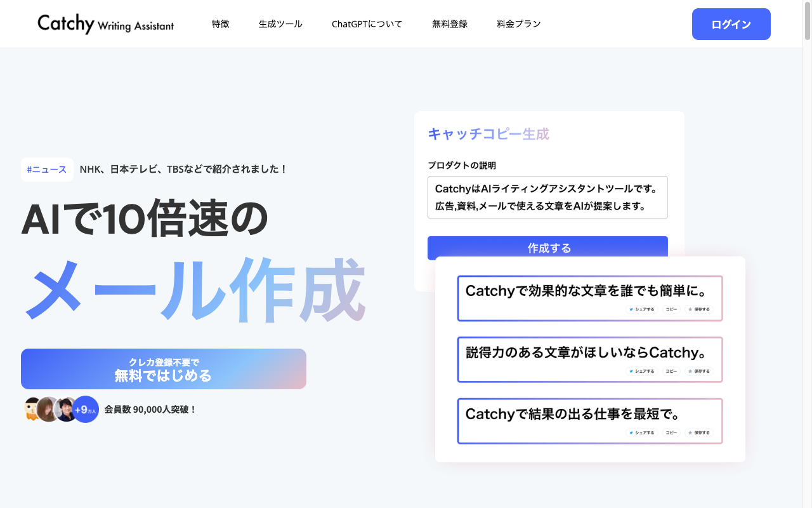Select the '説得力のある文章がほしいならCatchy。' result card
Viewport: 812px width, 508px height.
click(590, 359)
